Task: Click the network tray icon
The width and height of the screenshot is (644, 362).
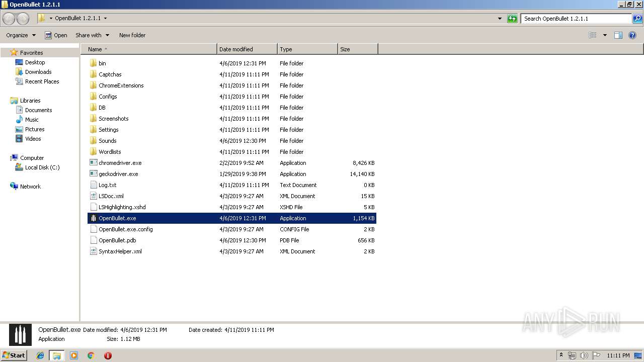Action: coord(572,355)
